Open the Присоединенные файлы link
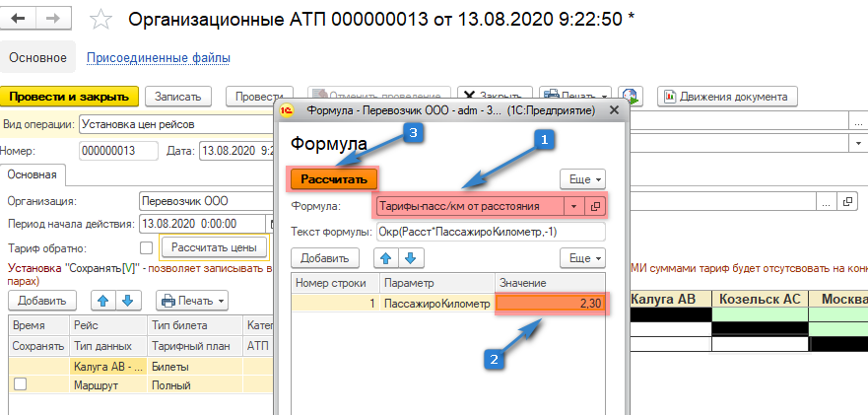 159,58
